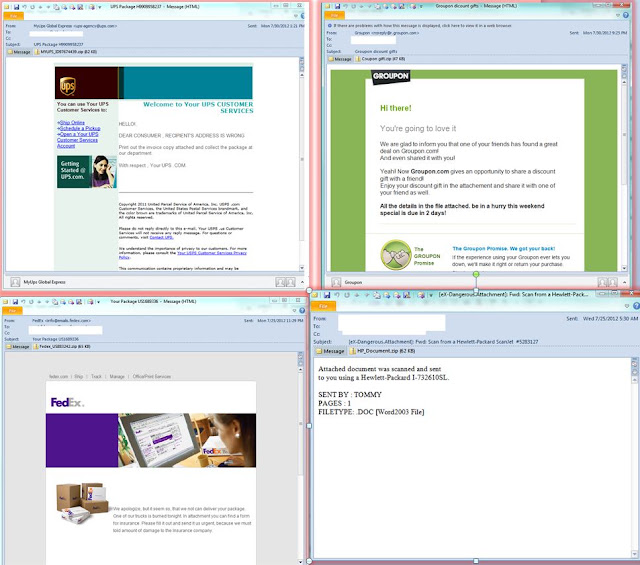Click Undo icon in FedEx Your Package window
The width and height of the screenshot is (640, 565).
pyautogui.click(x=23, y=302)
